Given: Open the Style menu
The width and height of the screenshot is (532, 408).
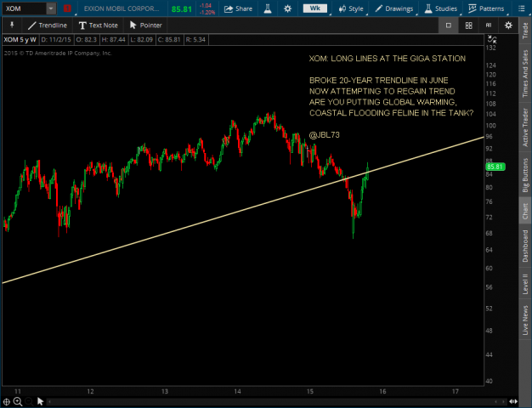Looking at the screenshot, I should (x=351, y=8).
